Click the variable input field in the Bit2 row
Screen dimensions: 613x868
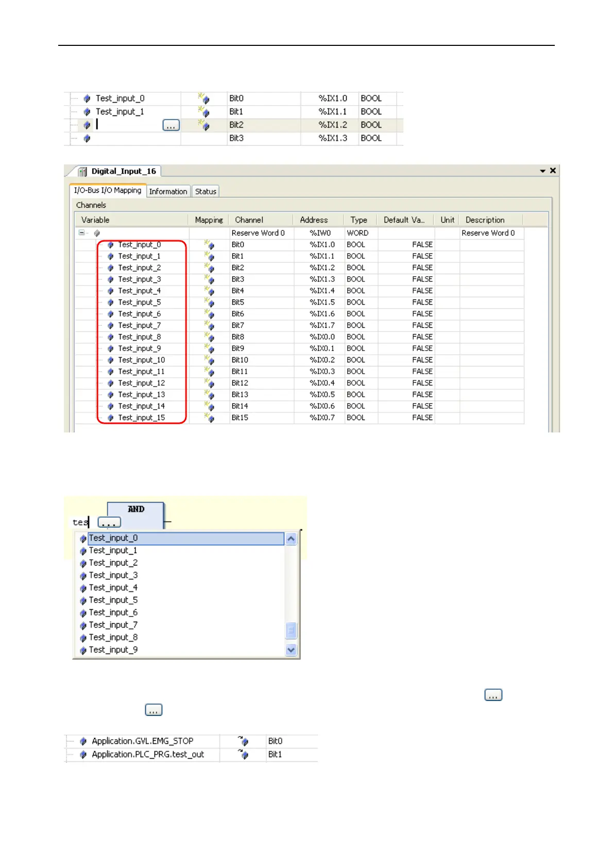coord(128,125)
